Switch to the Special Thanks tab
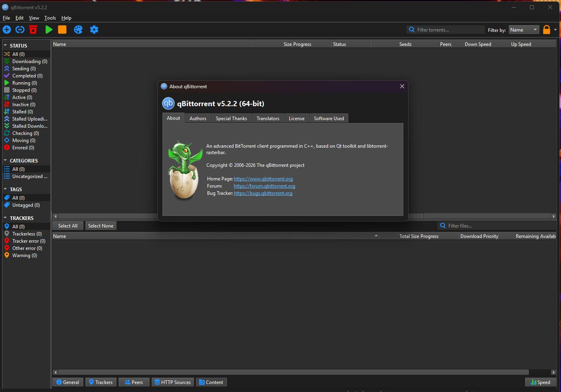 (231, 119)
